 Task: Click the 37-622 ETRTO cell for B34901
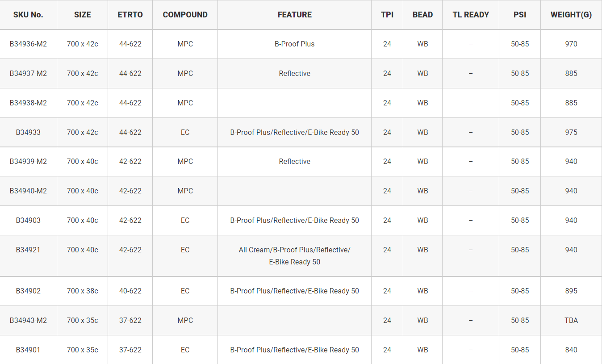pos(130,350)
